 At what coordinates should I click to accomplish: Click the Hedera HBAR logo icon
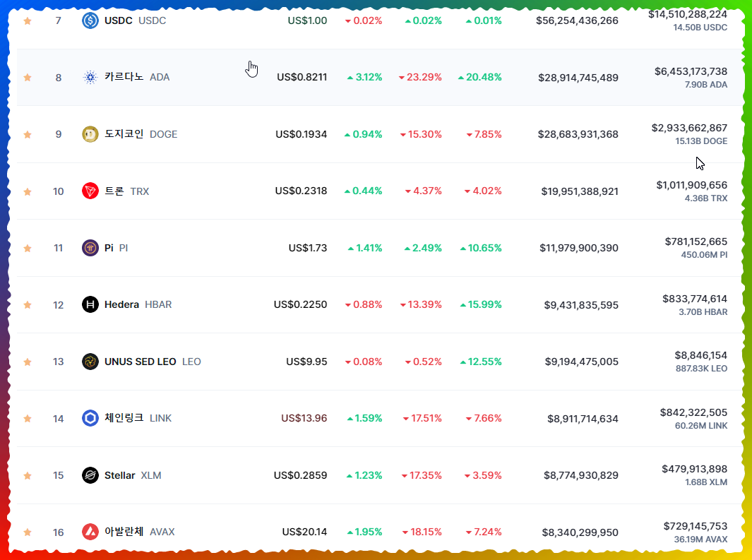90,304
